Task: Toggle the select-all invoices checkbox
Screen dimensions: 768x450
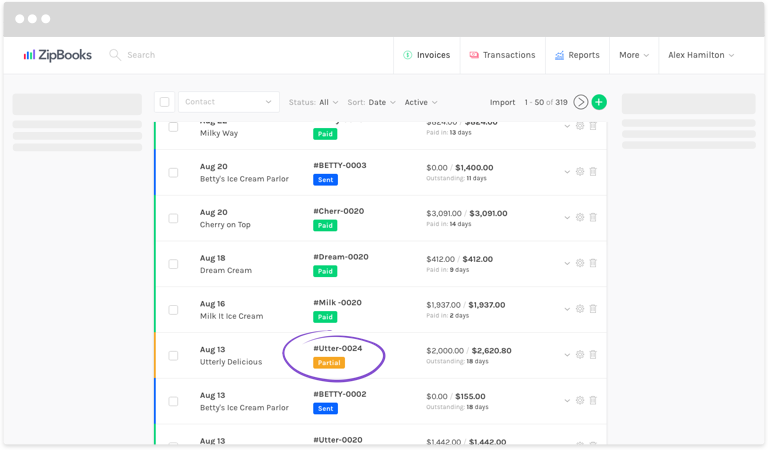Action: click(165, 102)
